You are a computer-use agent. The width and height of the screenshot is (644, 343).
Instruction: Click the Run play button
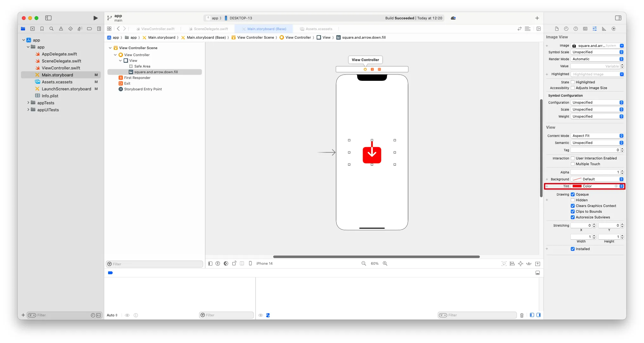click(95, 18)
